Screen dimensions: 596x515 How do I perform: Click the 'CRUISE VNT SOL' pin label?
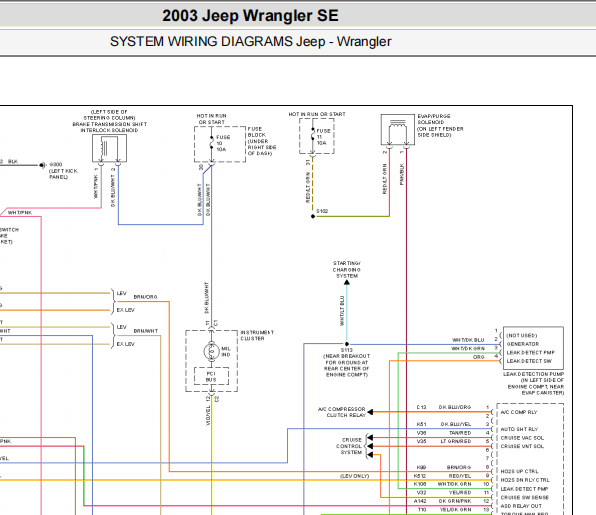tap(522, 446)
